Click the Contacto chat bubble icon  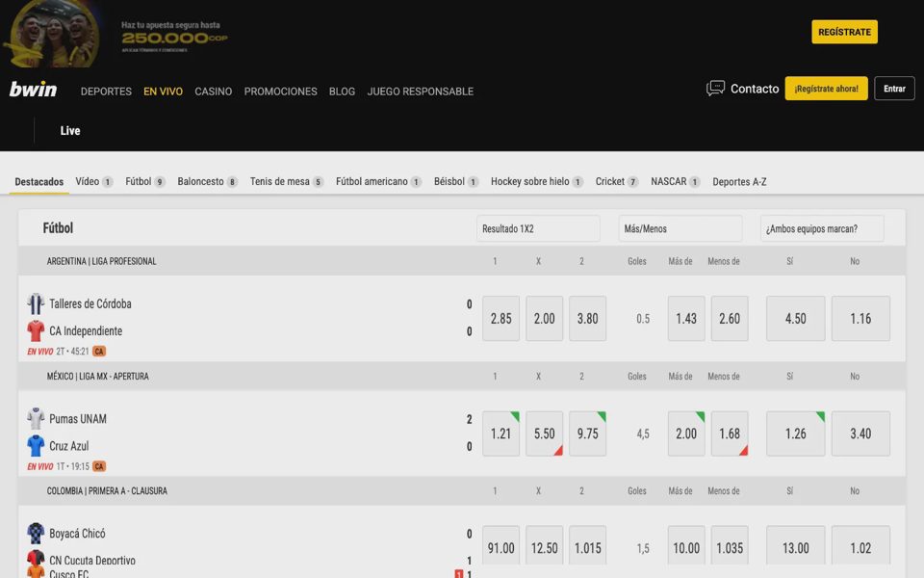point(715,89)
